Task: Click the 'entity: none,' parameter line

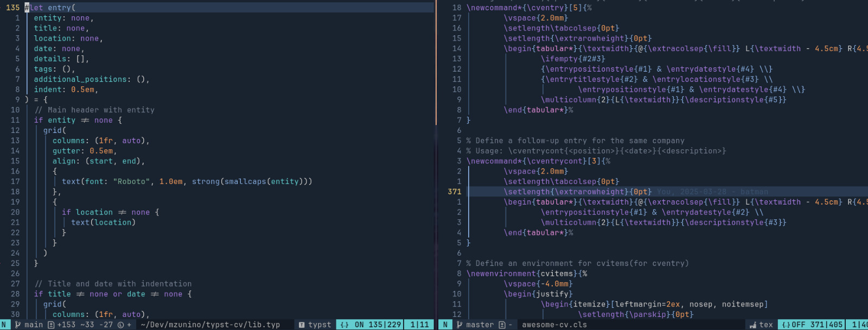Action: coord(64,18)
